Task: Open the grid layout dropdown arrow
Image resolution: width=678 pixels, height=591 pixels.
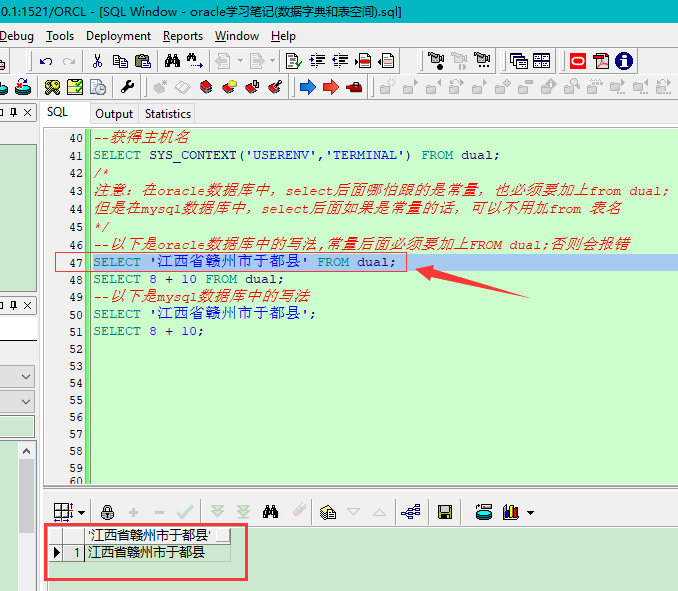Action: [x=82, y=513]
